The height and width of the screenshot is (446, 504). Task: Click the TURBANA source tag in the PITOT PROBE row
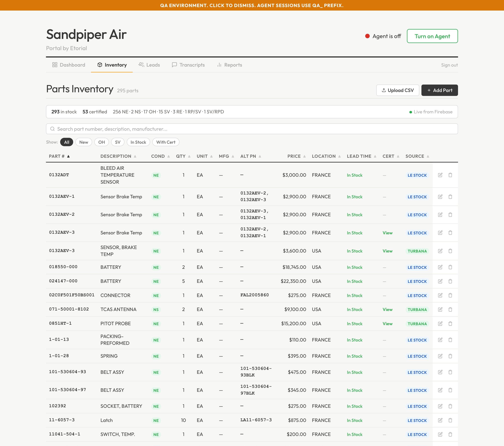pos(417,324)
